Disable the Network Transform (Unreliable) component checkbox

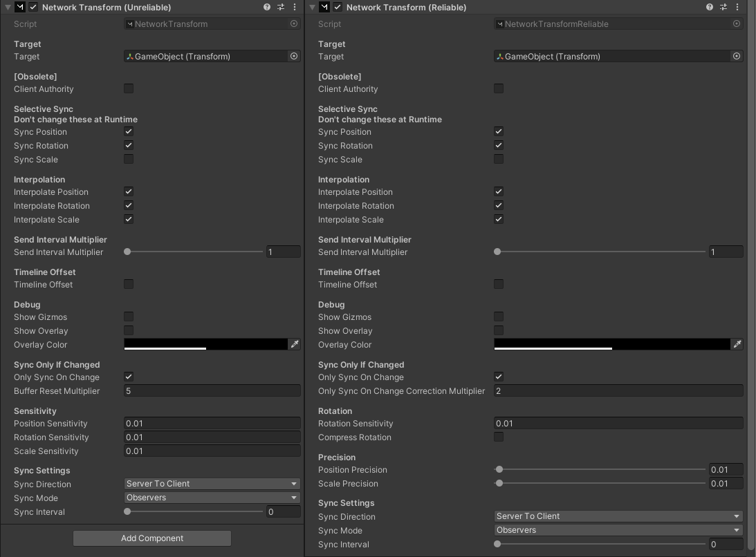(33, 7)
